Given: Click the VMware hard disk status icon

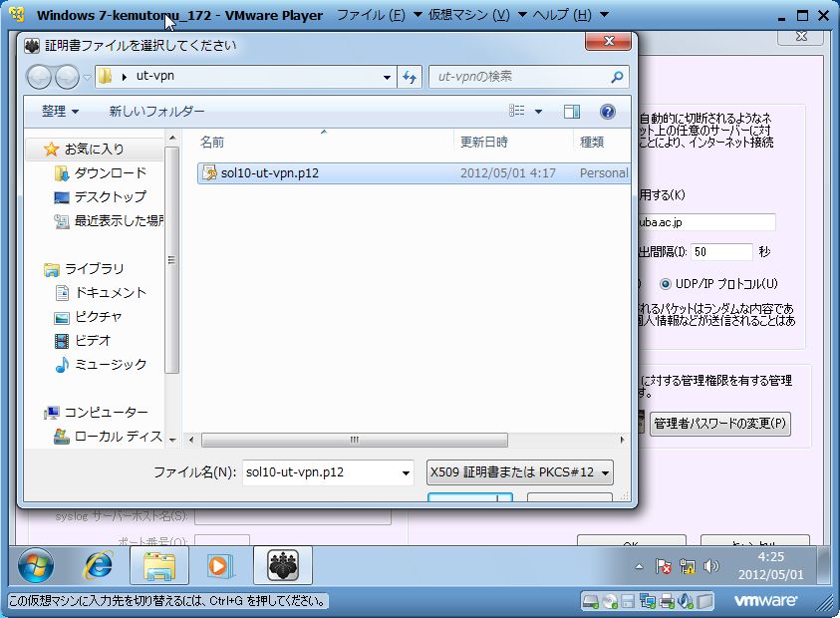Looking at the screenshot, I should 591,601.
